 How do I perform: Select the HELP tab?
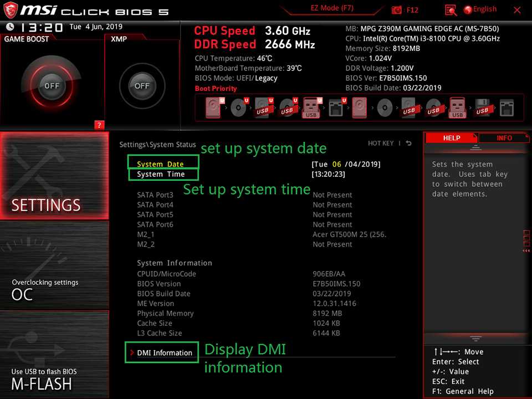point(452,138)
